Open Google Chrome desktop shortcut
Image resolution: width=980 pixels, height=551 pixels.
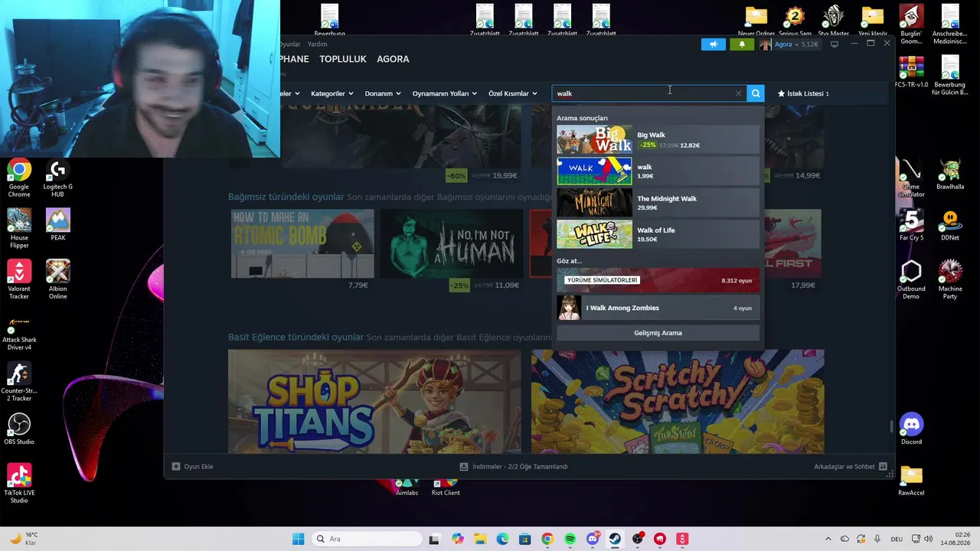pos(19,179)
